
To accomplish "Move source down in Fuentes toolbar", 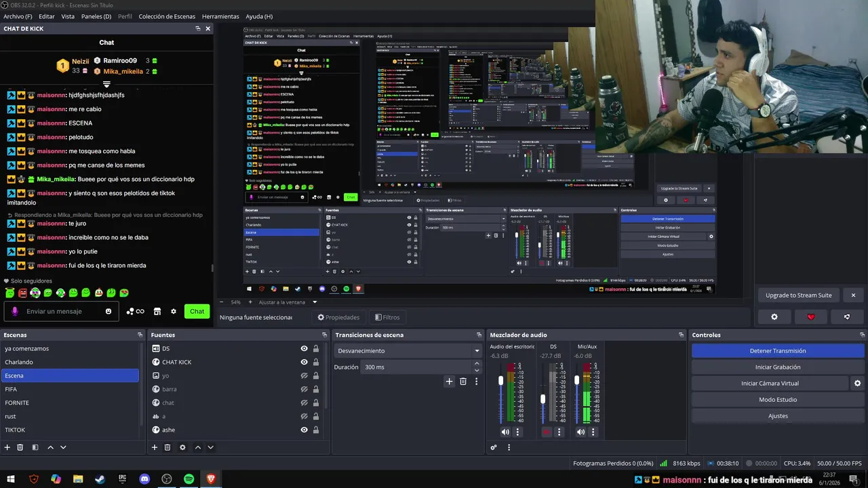I will [210, 447].
